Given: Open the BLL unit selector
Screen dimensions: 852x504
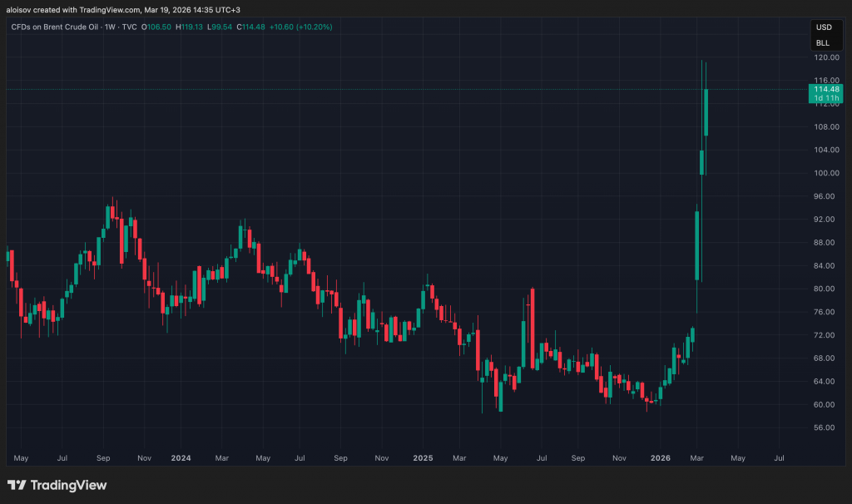Looking at the screenshot, I should click(822, 42).
